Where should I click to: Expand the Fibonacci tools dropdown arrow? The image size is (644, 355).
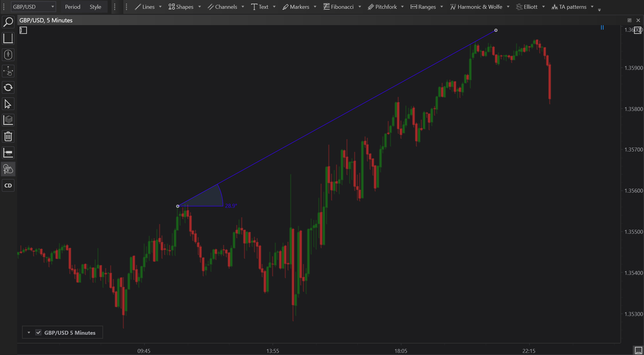[360, 7]
